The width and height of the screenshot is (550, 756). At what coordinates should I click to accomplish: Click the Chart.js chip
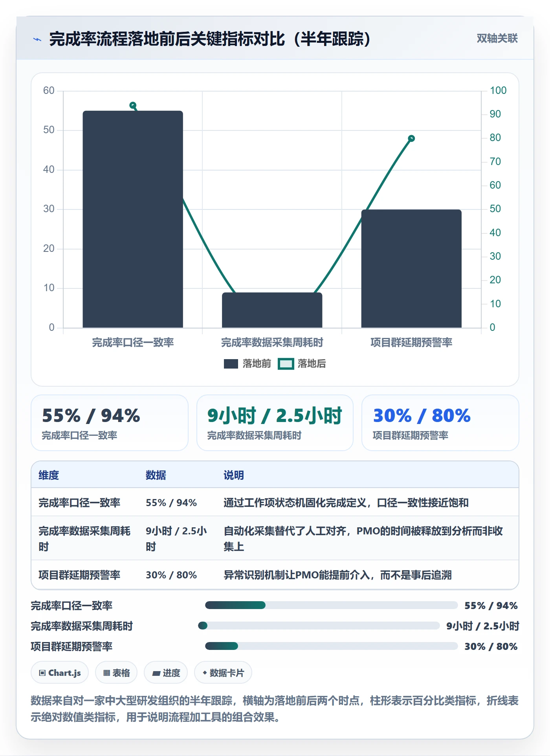[x=60, y=673]
